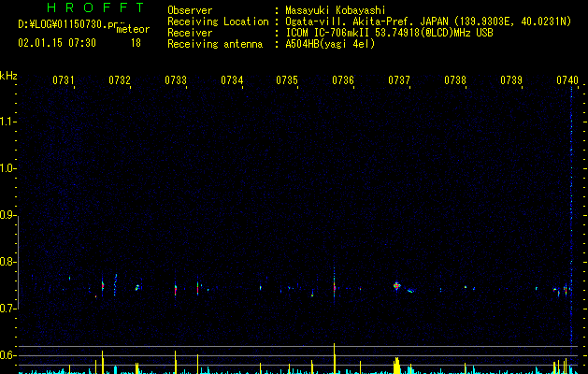Click the 1.1 kHz axis label
This screenshot has height=374, width=588.
click(7, 122)
